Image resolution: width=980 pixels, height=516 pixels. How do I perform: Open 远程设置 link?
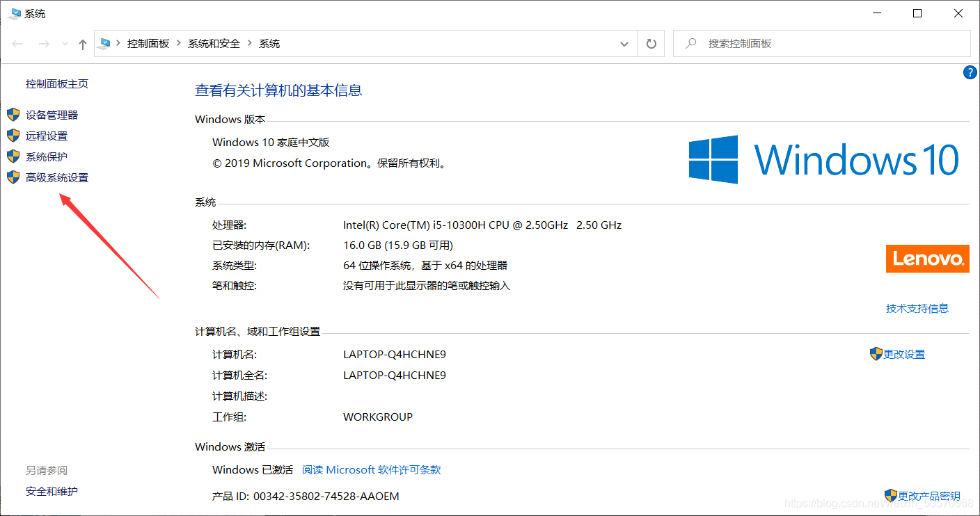(47, 136)
